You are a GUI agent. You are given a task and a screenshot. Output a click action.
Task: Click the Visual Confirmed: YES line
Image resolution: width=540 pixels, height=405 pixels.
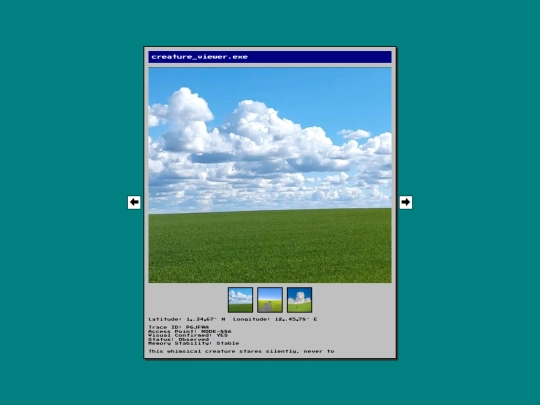click(x=188, y=335)
